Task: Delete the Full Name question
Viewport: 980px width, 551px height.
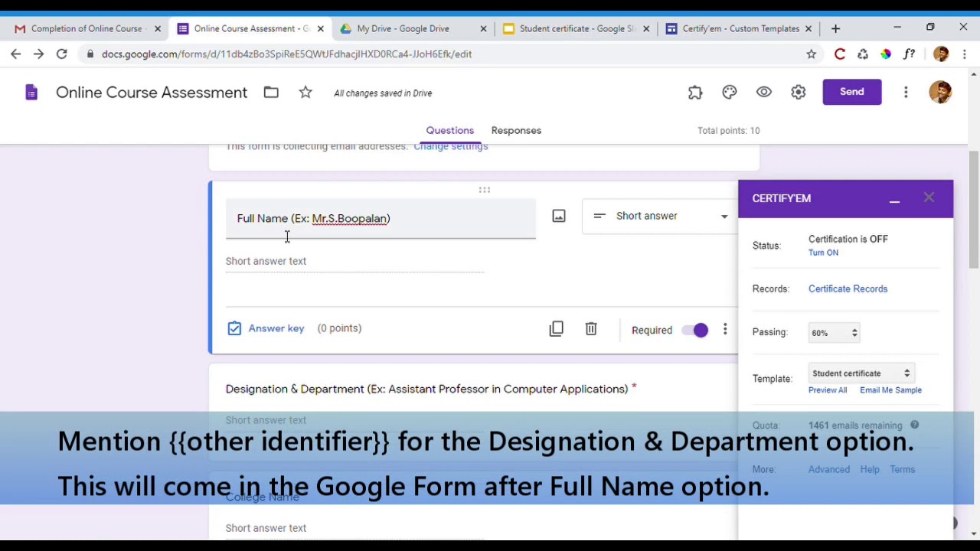Action: point(591,329)
